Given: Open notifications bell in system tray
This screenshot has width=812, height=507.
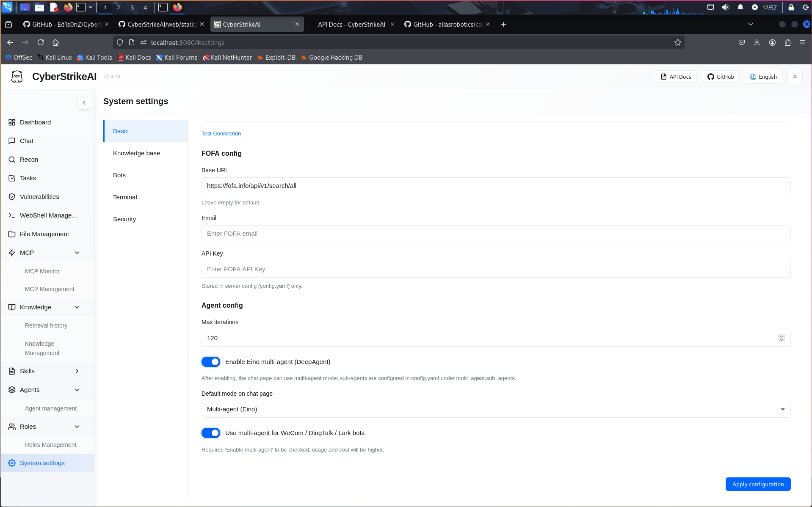Looking at the screenshot, I should (740, 7).
